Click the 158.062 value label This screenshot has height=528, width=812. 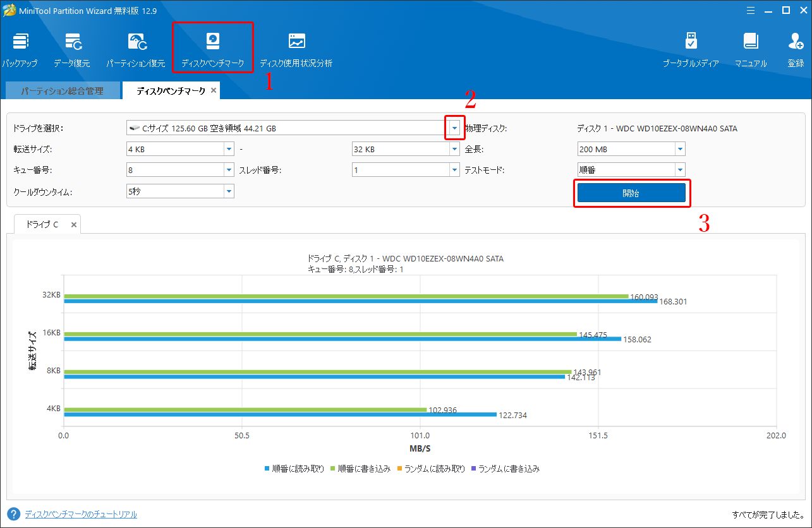coord(637,340)
